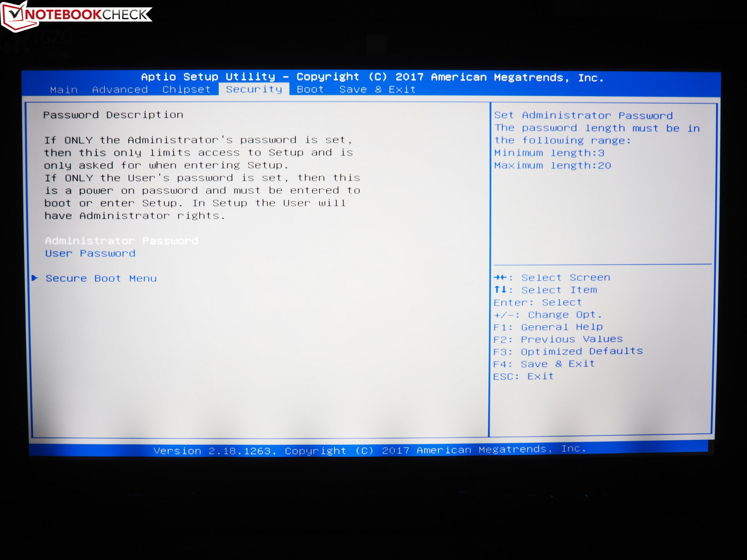Viewport: 747px width, 560px height.
Task: Select the Security tab
Action: 254,89
